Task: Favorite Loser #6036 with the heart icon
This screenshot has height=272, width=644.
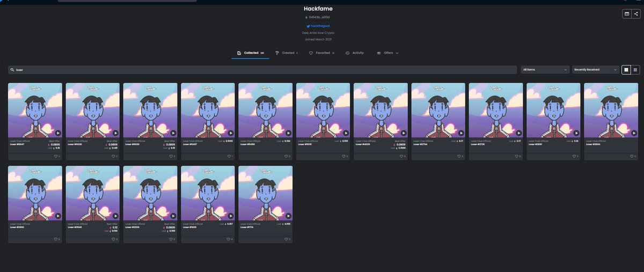Action: click(x=113, y=156)
